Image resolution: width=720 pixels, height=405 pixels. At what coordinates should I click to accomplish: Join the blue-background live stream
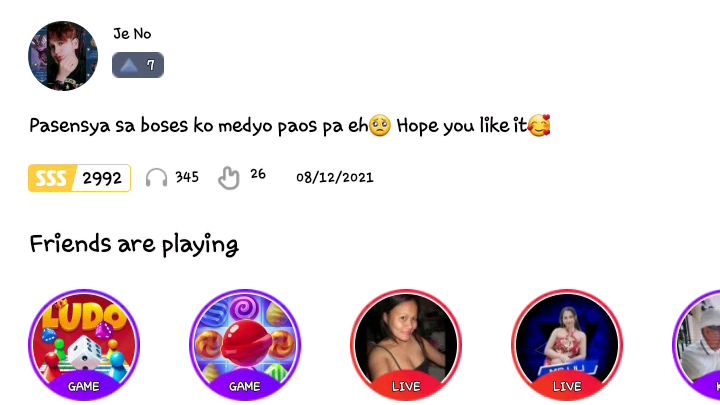coord(567,345)
